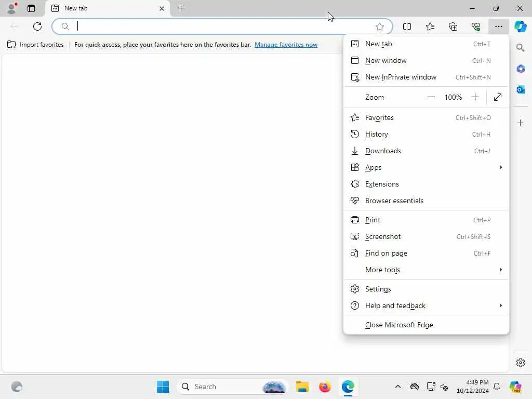
Task: Expand the Apps submenu
Action: pos(427,167)
